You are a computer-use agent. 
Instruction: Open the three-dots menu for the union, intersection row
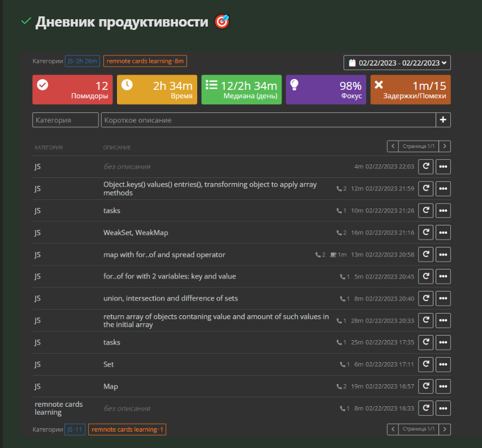coord(443,298)
